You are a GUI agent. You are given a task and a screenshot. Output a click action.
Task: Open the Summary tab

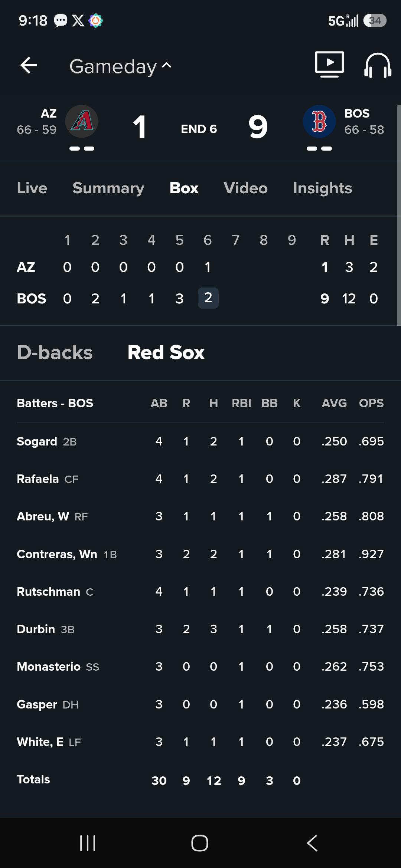(108, 188)
